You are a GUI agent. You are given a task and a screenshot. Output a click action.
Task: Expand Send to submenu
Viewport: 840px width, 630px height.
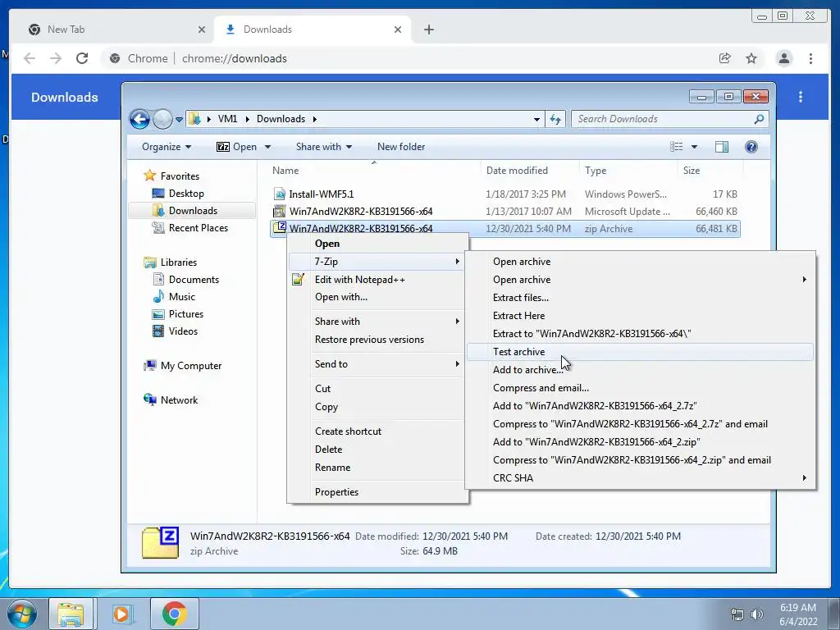pos(376,363)
